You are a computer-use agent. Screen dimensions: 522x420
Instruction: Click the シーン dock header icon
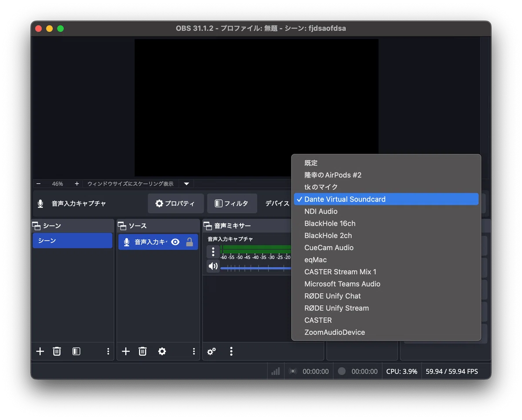36,226
